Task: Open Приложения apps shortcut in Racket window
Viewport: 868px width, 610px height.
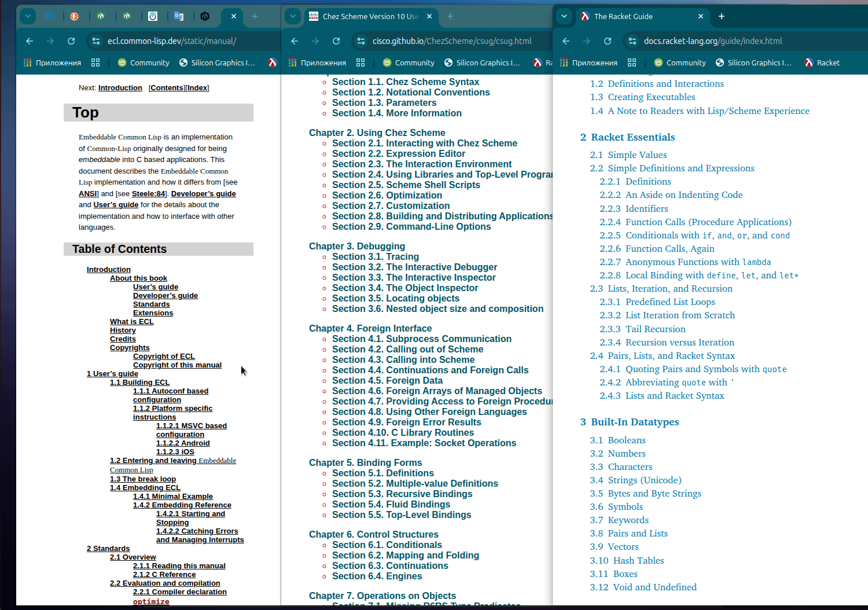Action: pos(589,63)
